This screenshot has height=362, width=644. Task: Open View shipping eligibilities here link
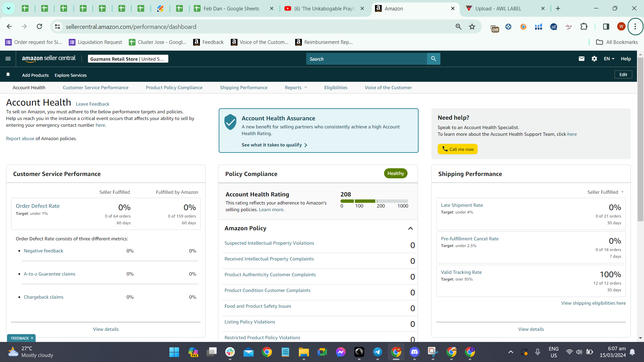pyautogui.click(x=593, y=303)
